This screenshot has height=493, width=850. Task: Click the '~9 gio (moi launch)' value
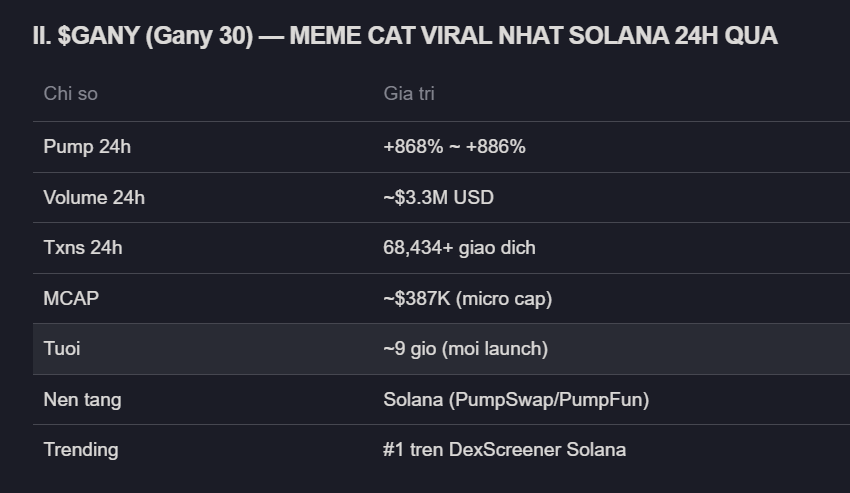[465, 349]
